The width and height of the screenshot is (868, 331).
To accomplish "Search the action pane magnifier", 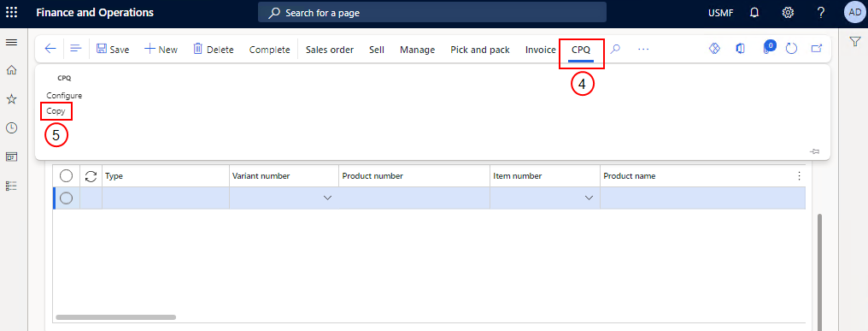I will [615, 49].
